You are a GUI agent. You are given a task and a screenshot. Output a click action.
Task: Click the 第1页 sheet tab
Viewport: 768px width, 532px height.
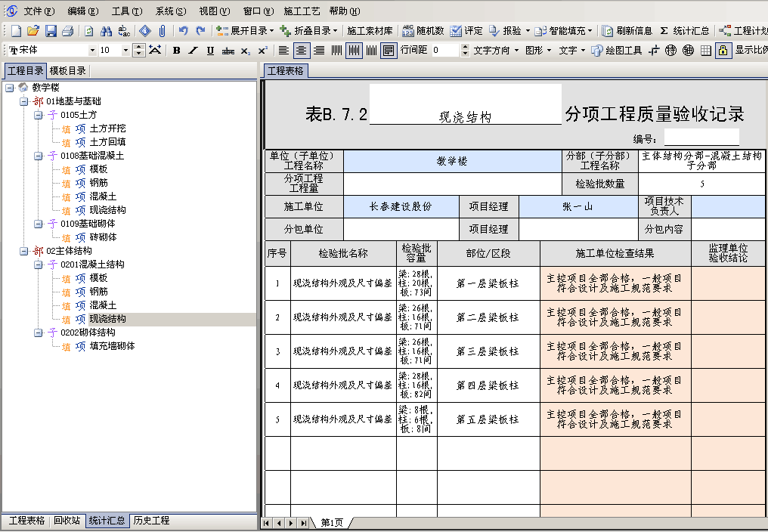click(x=332, y=523)
